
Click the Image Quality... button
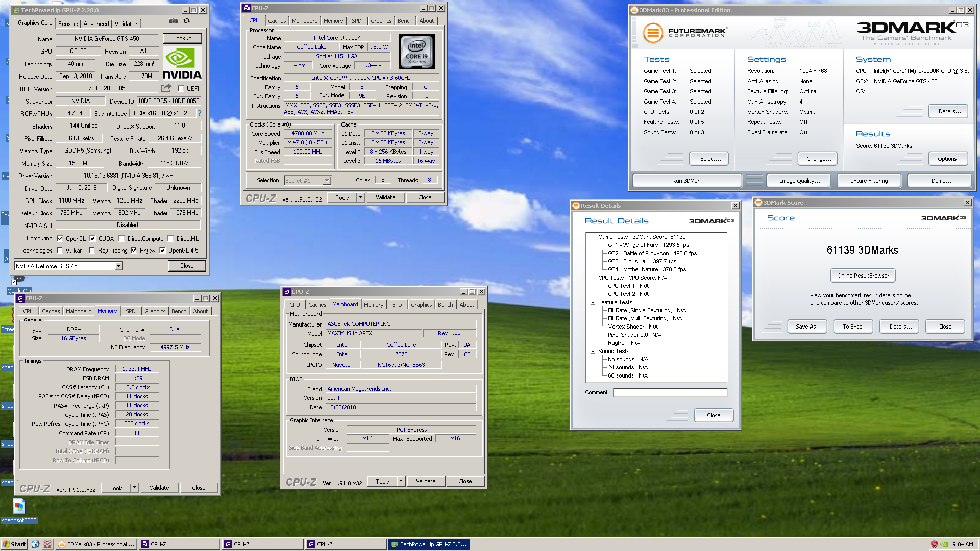pyautogui.click(x=800, y=181)
